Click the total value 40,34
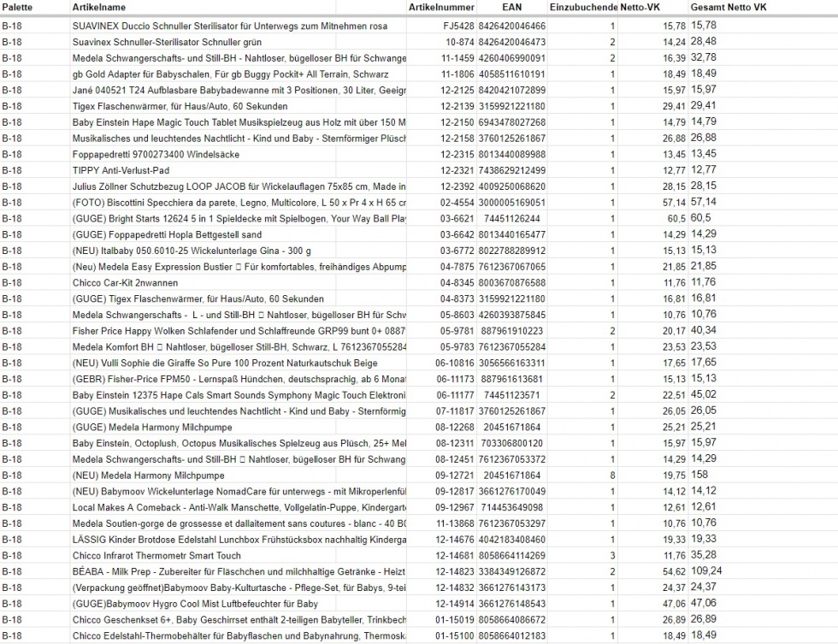Viewport: 838px width, 644px height. pos(703,330)
